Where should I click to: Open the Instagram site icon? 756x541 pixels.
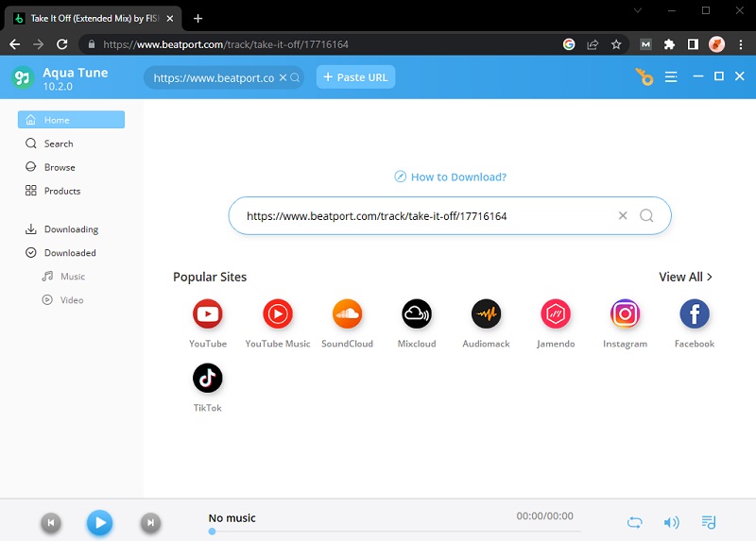[625, 314]
